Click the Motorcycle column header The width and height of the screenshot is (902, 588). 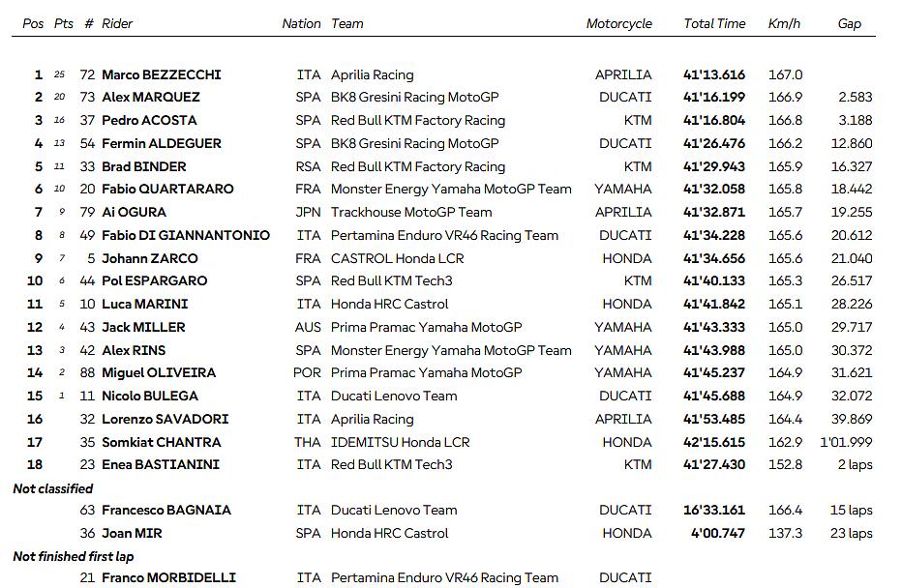(618, 24)
